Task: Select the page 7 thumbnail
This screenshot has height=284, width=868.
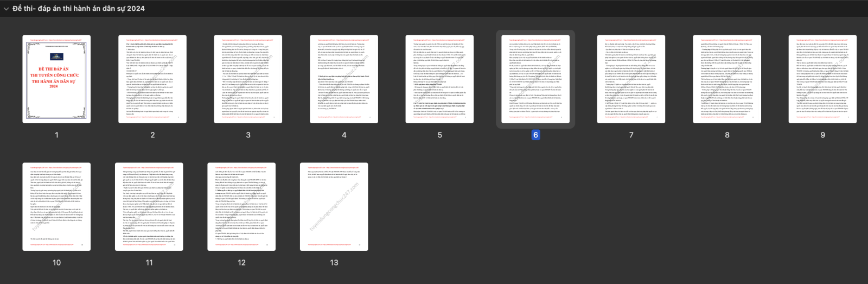Action: (x=631, y=79)
